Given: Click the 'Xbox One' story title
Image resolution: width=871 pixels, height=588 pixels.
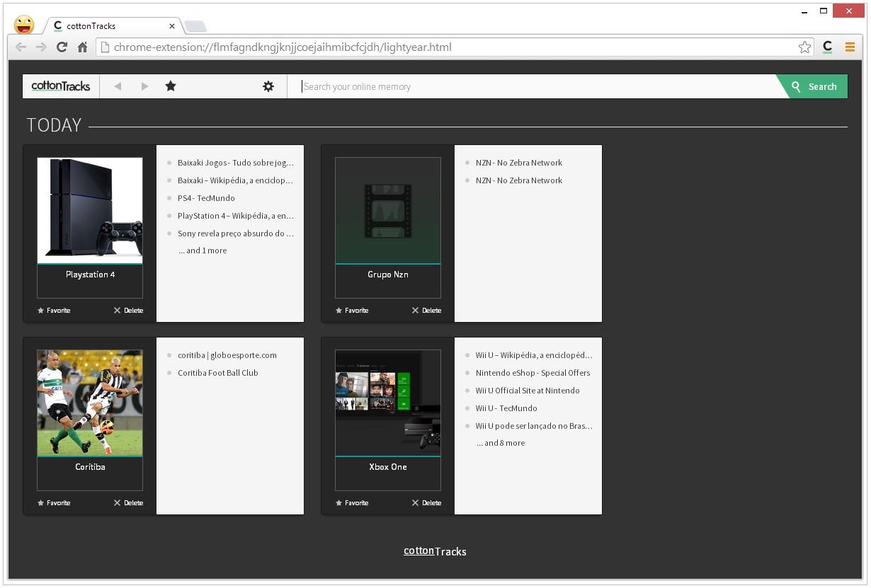Looking at the screenshot, I should point(388,467).
